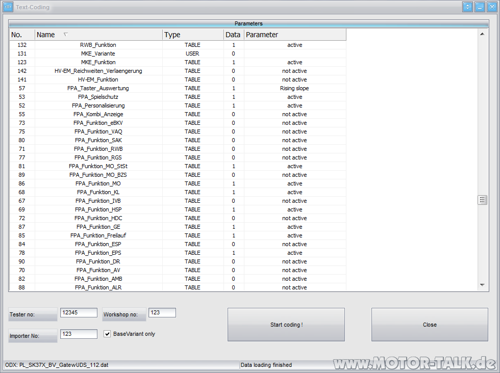The height and width of the screenshot is (373, 500).
Task: Click the Parameter column header
Action: click(x=295, y=35)
